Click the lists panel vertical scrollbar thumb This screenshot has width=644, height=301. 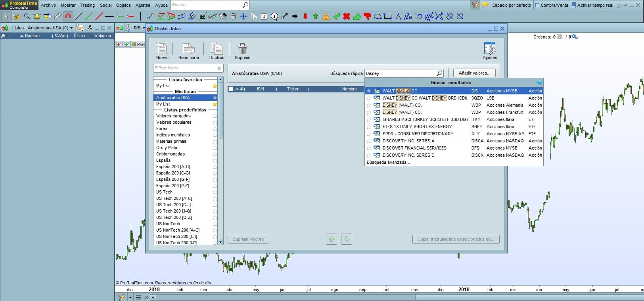coord(220,110)
